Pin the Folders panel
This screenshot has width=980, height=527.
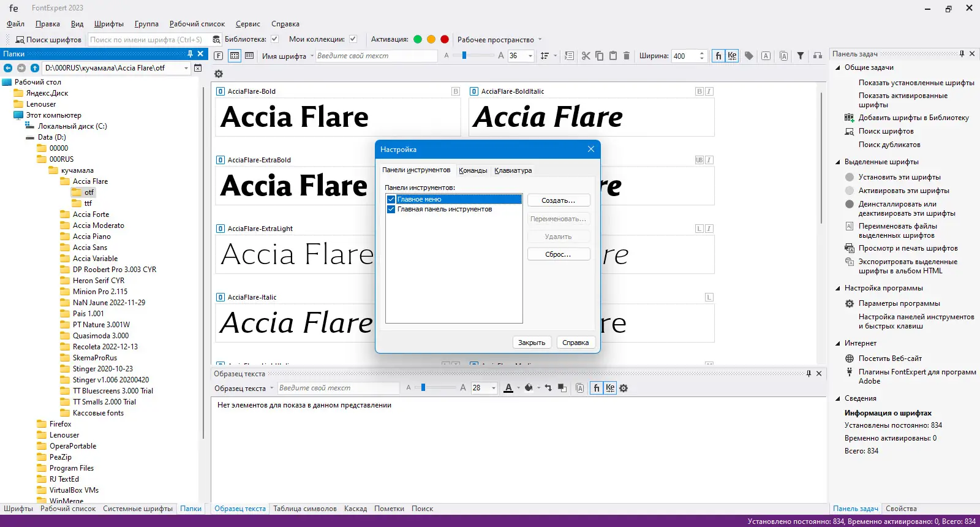tap(190, 54)
